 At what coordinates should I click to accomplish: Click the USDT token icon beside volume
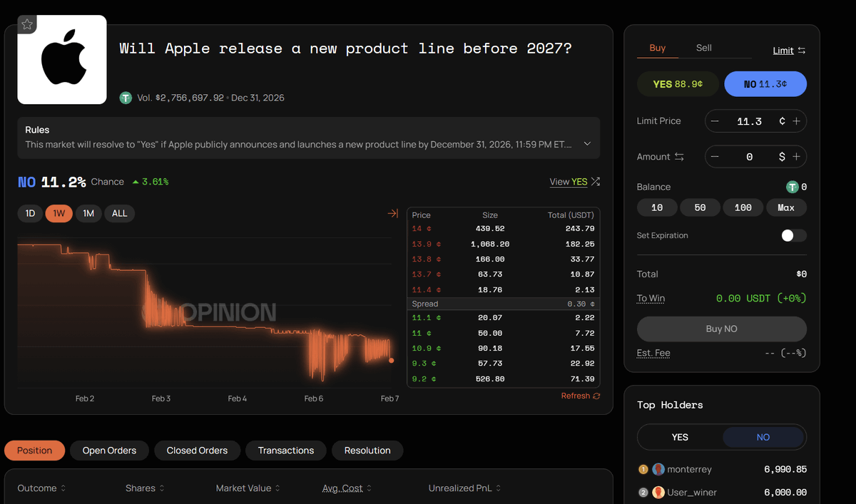pyautogui.click(x=126, y=98)
